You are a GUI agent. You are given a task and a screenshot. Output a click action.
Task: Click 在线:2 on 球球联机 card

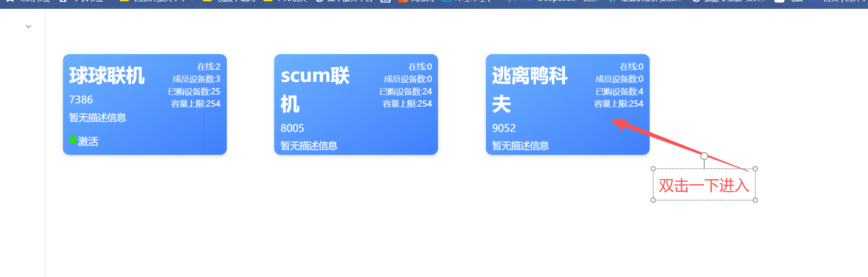coord(209,67)
